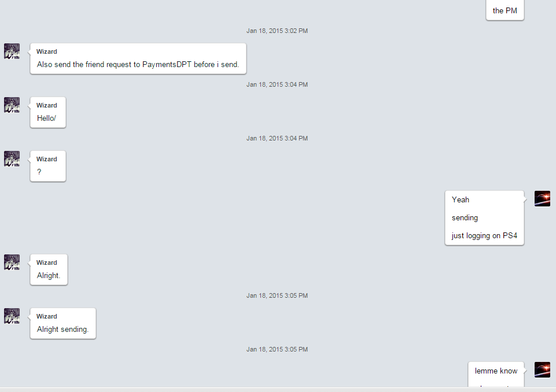The image size is (556, 392).
Task: Click Wizard's avatar beside PaymentsDPT message
Action: pyautogui.click(x=12, y=51)
